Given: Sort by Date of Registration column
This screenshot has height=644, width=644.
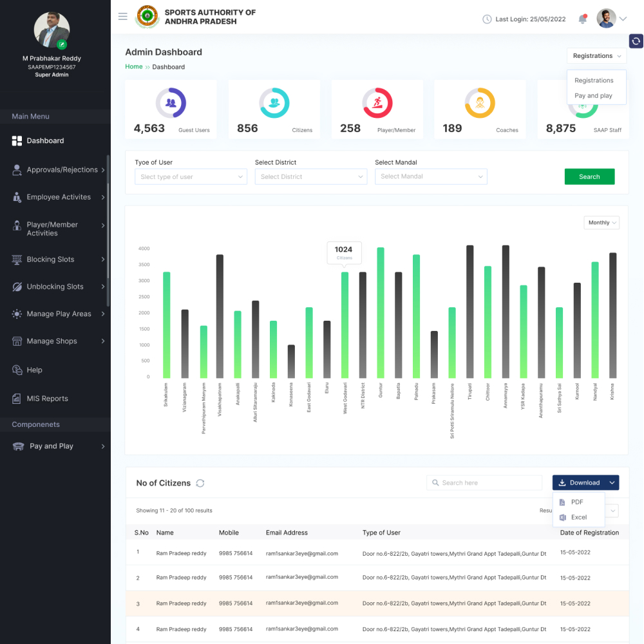Looking at the screenshot, I should coord(589,533).
